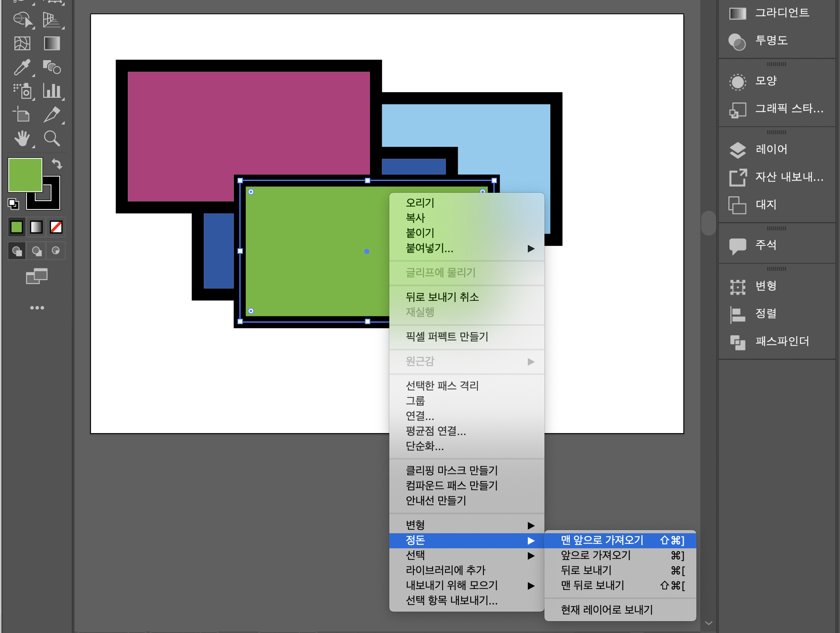840x633 pixels.
Task: Open the 패스파인더 panel
Action: tap(781, 341)
